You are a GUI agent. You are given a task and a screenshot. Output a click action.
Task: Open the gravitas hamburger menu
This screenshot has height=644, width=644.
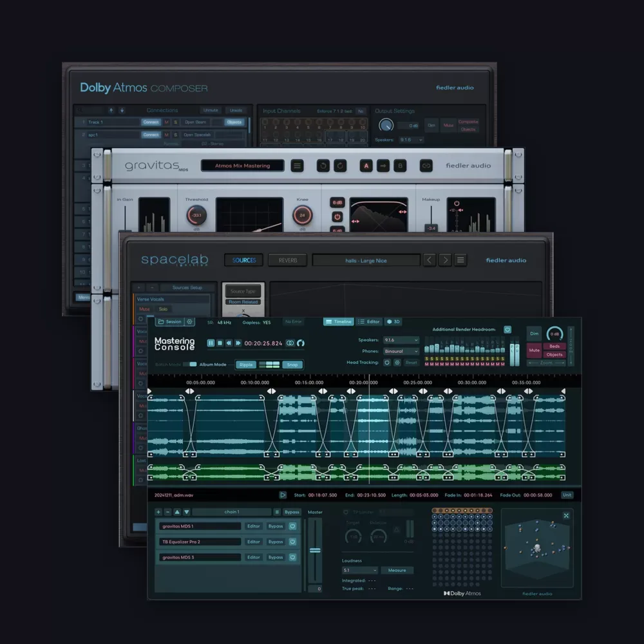(x=297, y=166)
